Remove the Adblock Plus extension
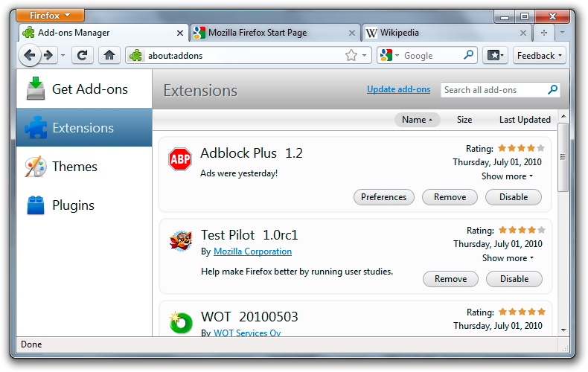The width and height of the screenshot is (588, 372). 450,197
